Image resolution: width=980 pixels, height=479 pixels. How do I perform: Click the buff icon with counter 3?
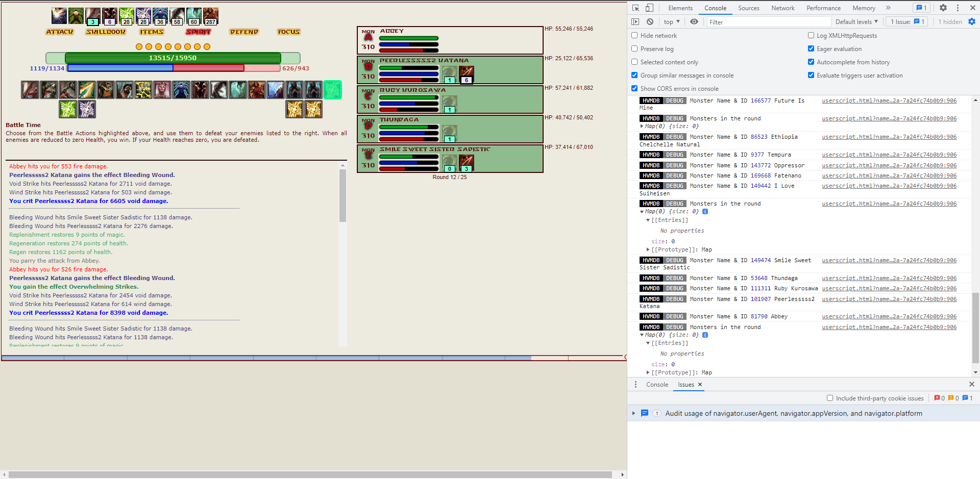93,16
